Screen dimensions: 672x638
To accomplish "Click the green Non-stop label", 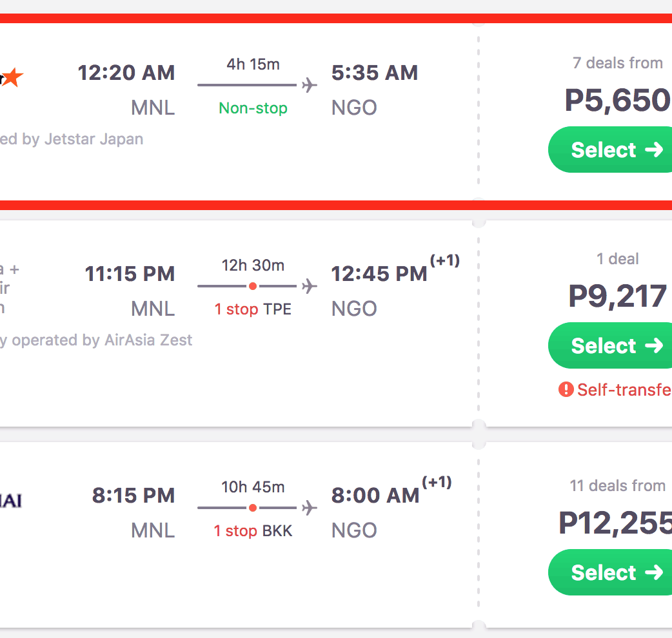I will pyautogui.click(x=253, y=108).
